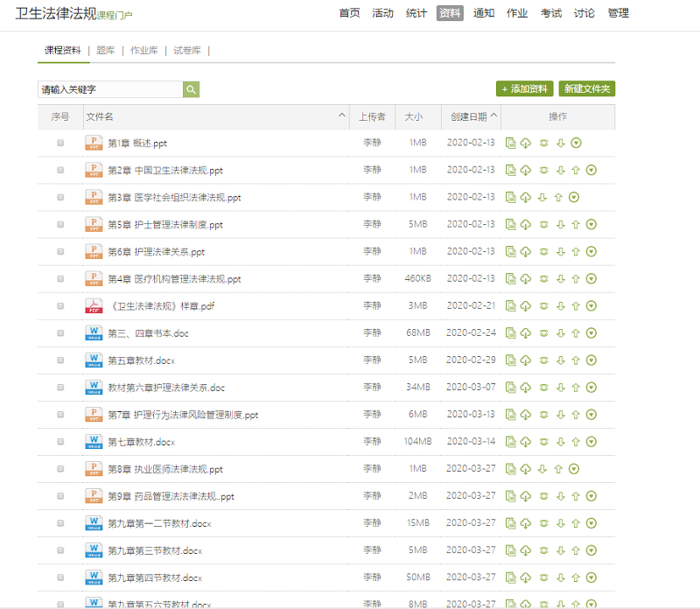Image resolution: width=700 pixels, height=609 pixels.
Task: Click the copy icon for 第九章第三节教材.docx
Action: point(511,550)
